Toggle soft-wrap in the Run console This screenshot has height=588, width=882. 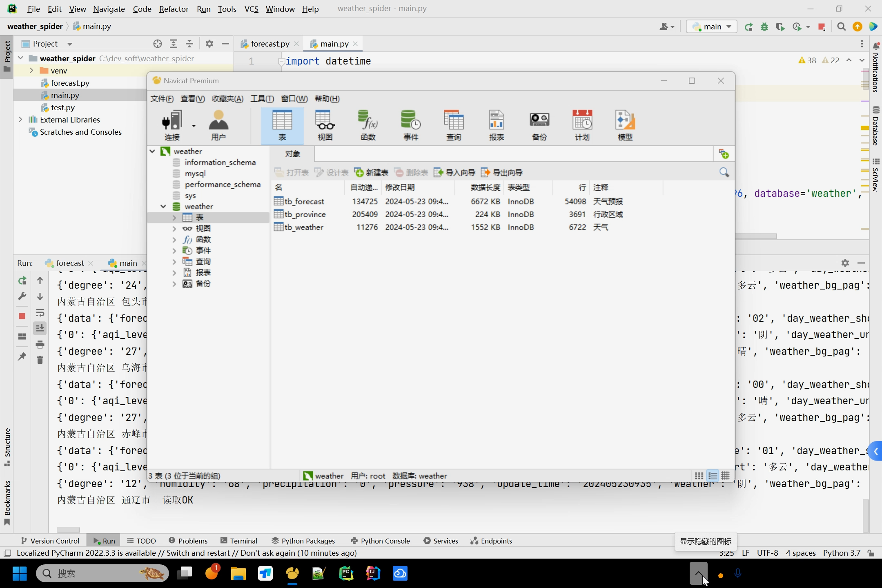click(40, 313)
